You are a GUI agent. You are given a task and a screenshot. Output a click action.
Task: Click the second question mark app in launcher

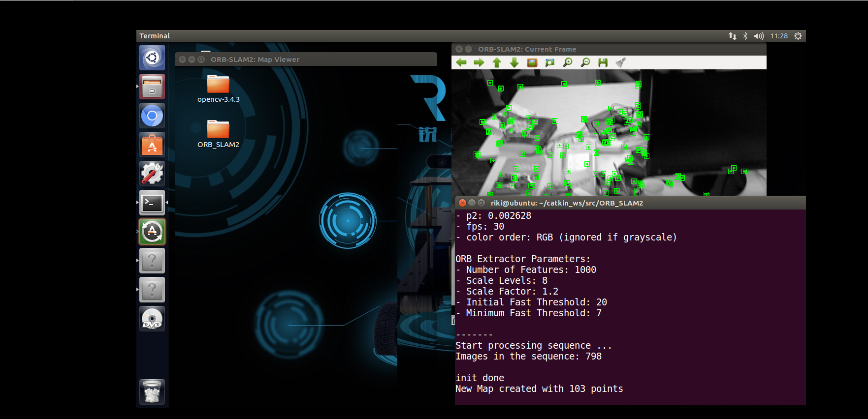coord(152,290)
